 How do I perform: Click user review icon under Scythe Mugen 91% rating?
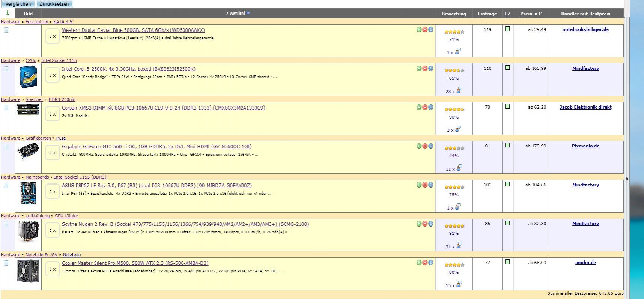coord(459,245)
